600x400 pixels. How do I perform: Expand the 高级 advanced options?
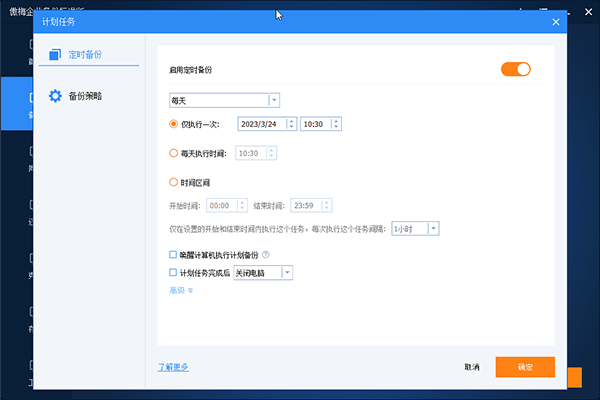tap(181, 290)
